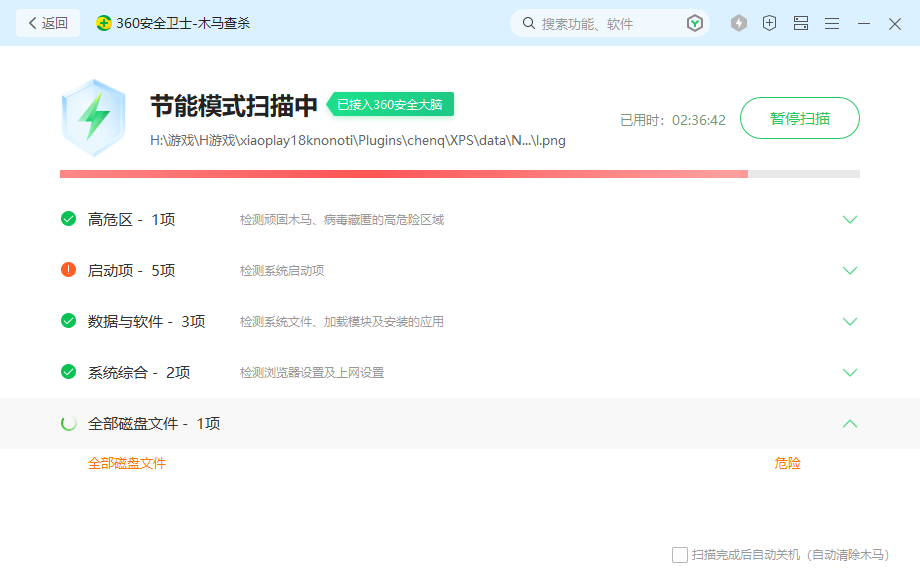Minimize the 360 window

click(x=864, y=23)
